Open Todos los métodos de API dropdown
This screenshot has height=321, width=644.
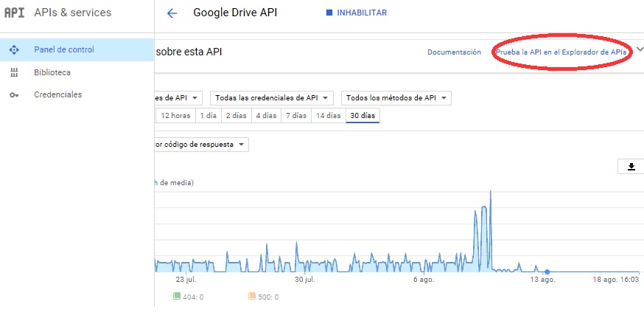tap(396, 98)
